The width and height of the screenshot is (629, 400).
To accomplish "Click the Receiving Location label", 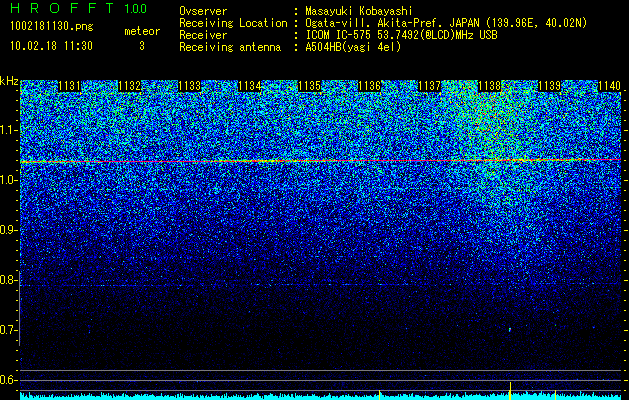I will [x=233, y=23].
